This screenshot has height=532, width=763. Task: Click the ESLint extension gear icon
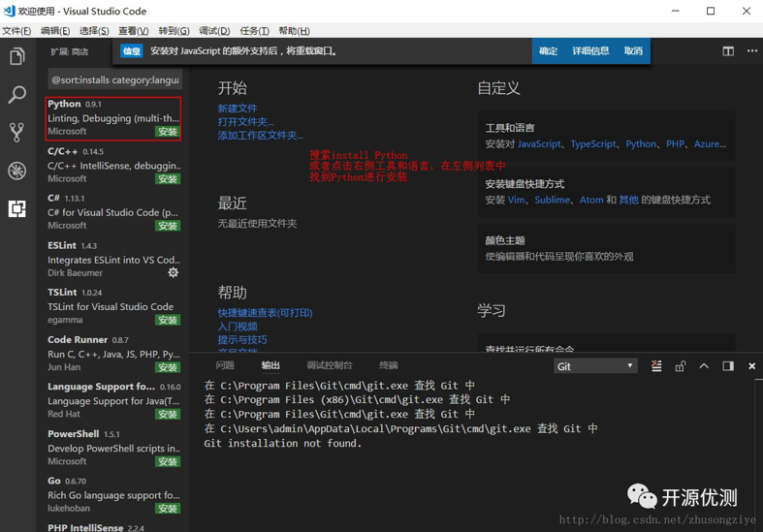click(x=173, y=273)
